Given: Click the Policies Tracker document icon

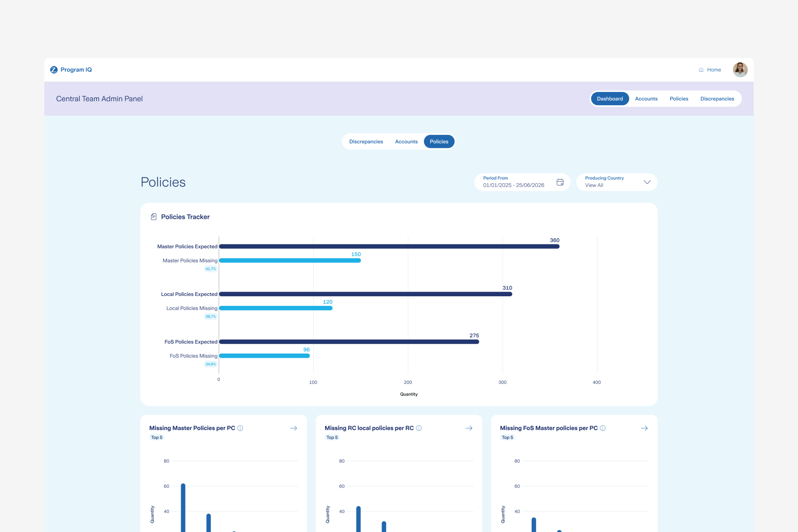Looking at the screenshot, I should tap(154, 217).
